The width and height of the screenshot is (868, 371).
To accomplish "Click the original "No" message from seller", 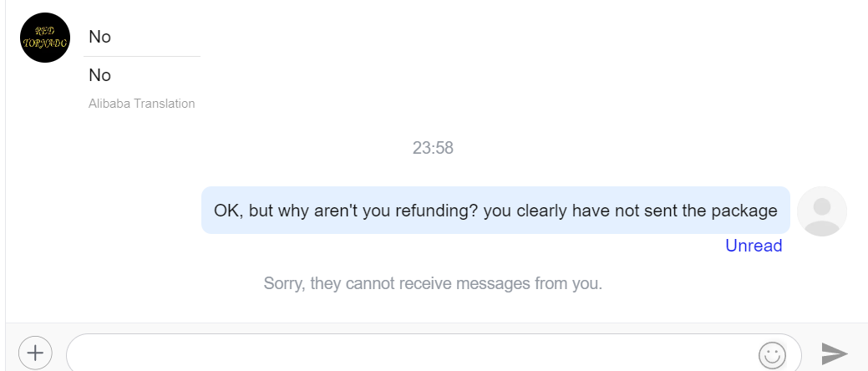I will coord(99,37).
